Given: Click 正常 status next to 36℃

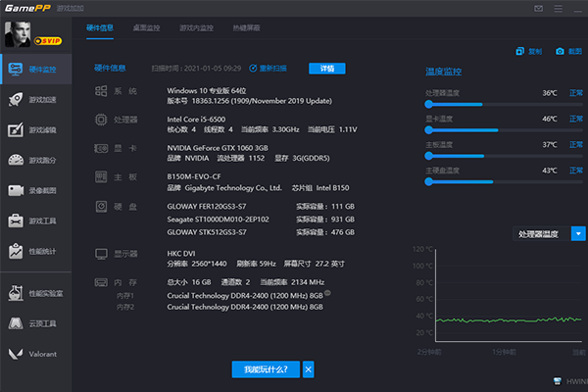Looking at the screenshot, I should [576, 93].
